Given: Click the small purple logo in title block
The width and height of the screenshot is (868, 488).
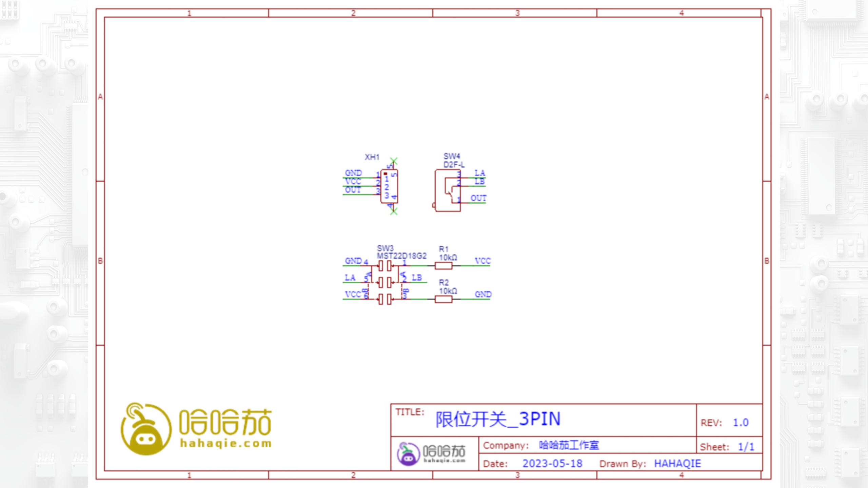Looking at the screenshot, I should click(x=408, y=454).
